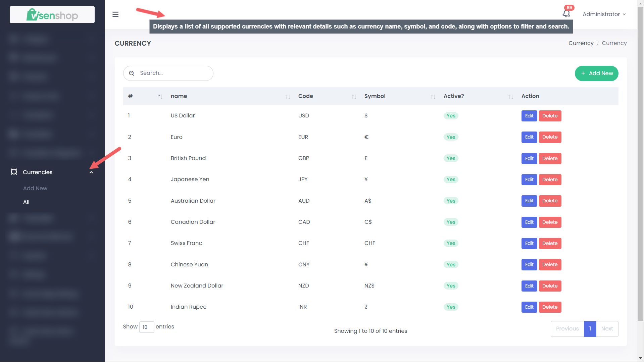Screen dimensions: 644x362
Task: Edit the US Dollar currency
Action: 529,116
